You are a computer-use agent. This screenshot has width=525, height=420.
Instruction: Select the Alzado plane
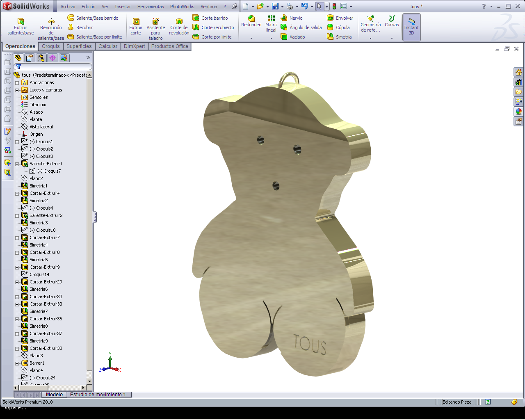(32, 112)
